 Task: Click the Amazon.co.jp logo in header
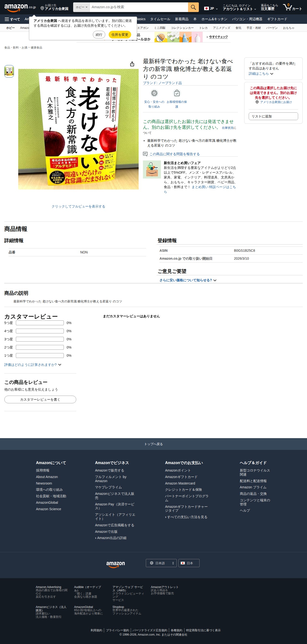pyautogui.click(x=20, y=7)
